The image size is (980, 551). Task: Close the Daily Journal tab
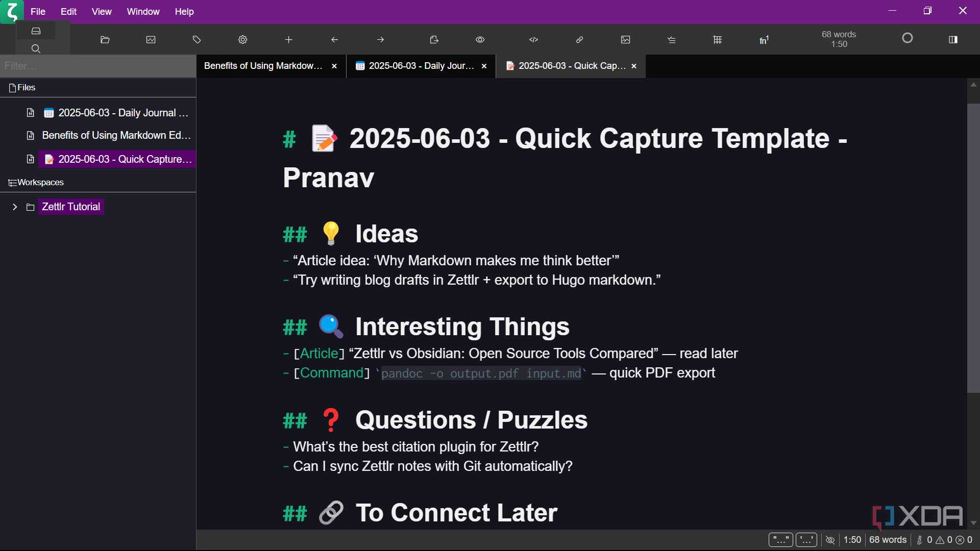484,66
